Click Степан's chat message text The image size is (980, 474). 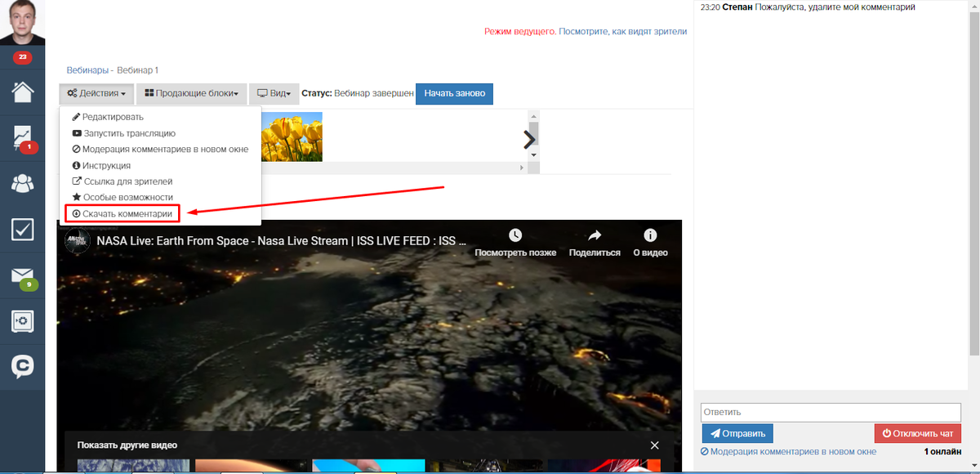pyautogui.click(x=835, y=7)
